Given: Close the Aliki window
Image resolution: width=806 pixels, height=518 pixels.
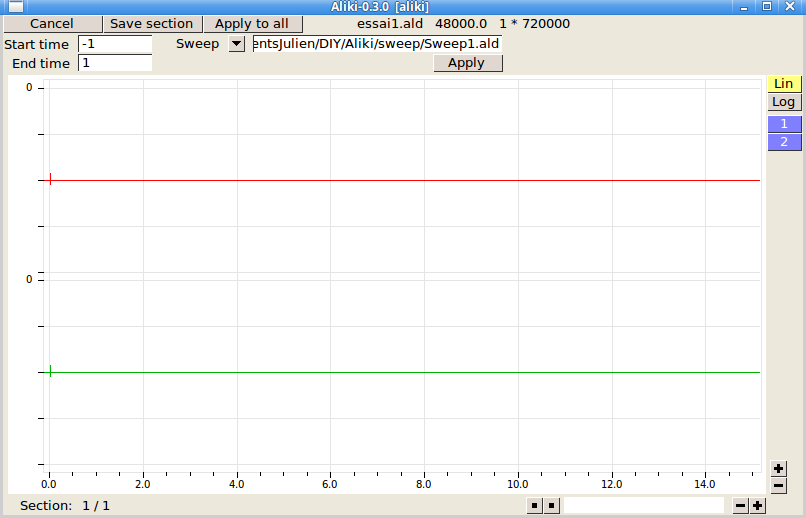Looking at the screenshot, I should click(x=790, y=6).
